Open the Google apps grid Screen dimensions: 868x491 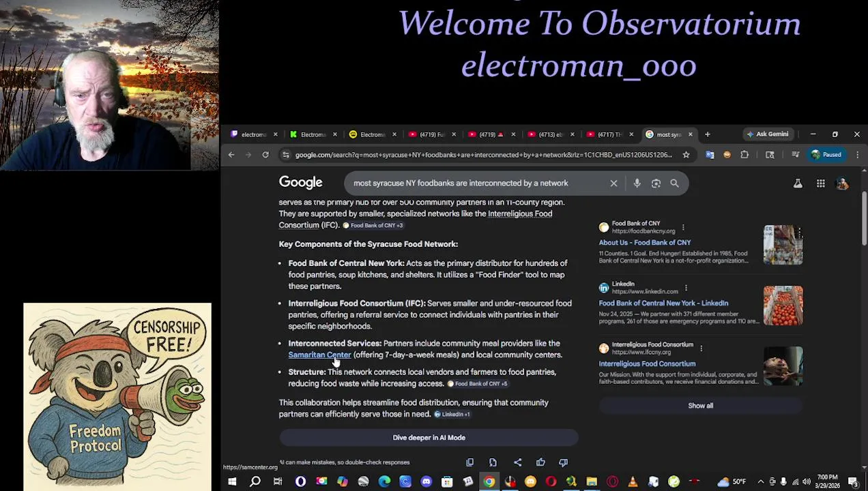821,183
